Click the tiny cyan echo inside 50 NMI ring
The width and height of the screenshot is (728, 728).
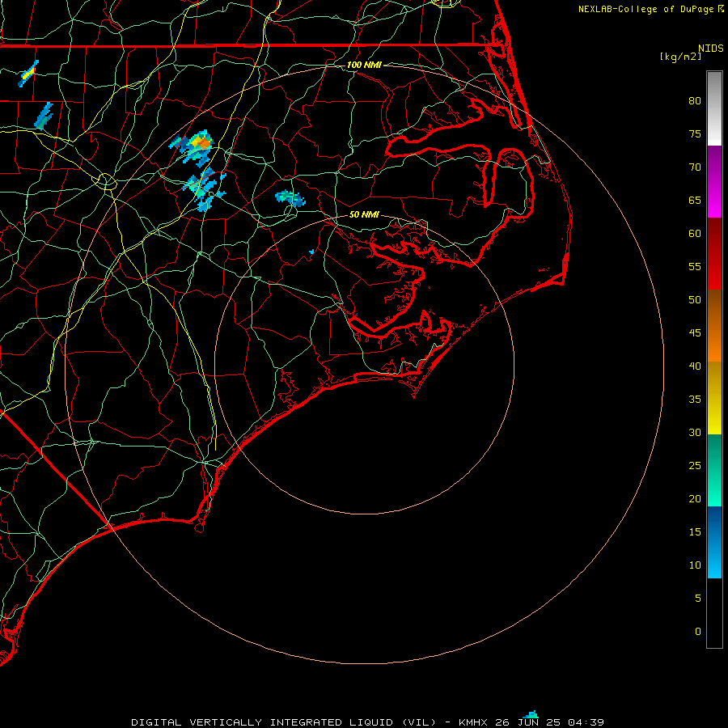(311, 252)
